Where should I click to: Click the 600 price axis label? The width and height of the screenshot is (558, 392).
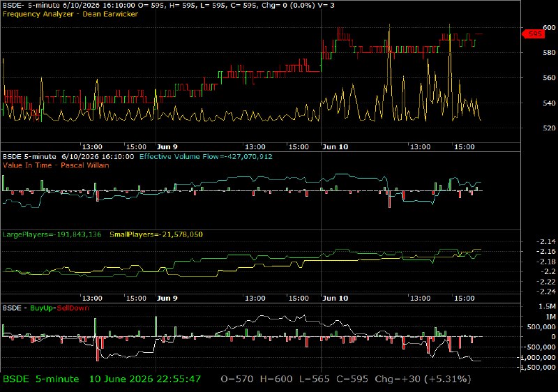pyautogui.click(x=549, y=28)
